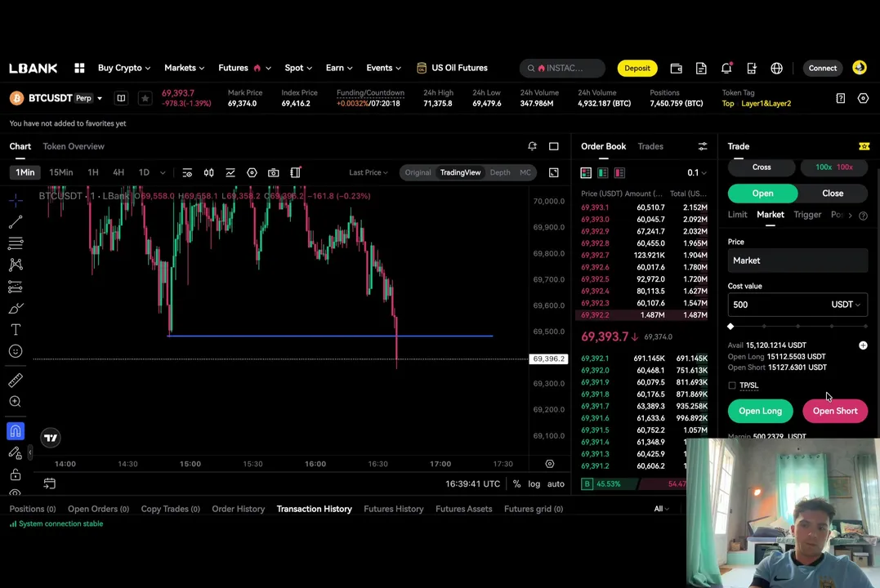Toggle lock all drawing tools
Viewport: 880px width, 588px height.
tap(16, 474)
